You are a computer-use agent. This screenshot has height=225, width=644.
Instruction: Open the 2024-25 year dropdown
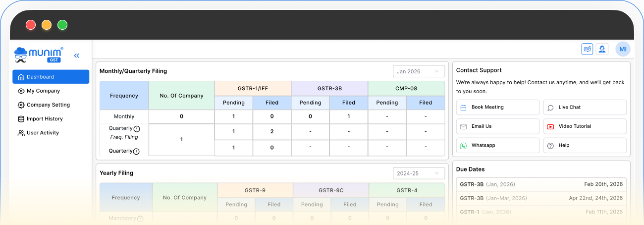coord(419,173)
